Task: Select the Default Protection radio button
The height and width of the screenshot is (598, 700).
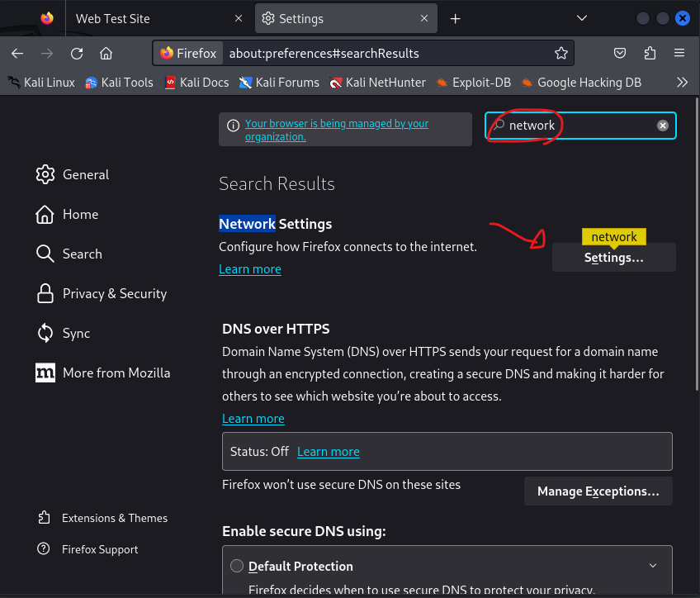Action: [237, 566]
